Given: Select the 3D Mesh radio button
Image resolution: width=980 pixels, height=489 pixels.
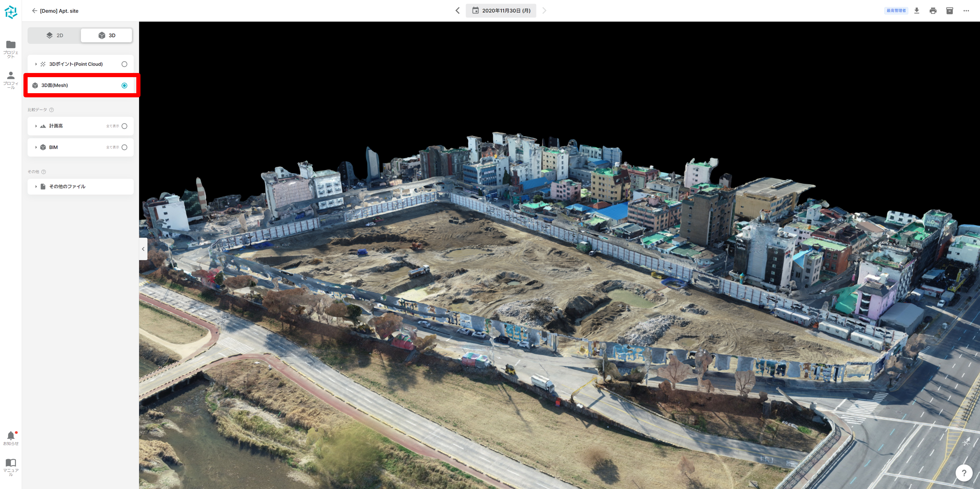Looking at the screenshot, I should (124, 85).
